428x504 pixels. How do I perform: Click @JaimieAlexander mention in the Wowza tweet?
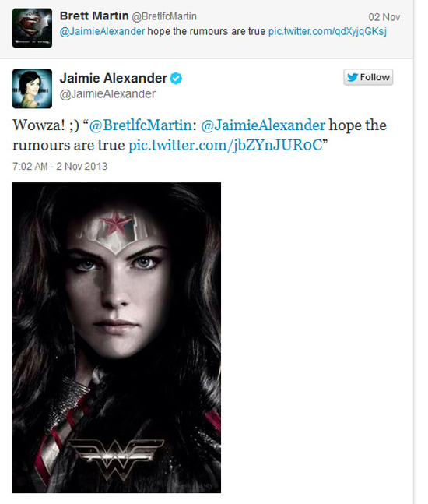(x=263, y=125)
